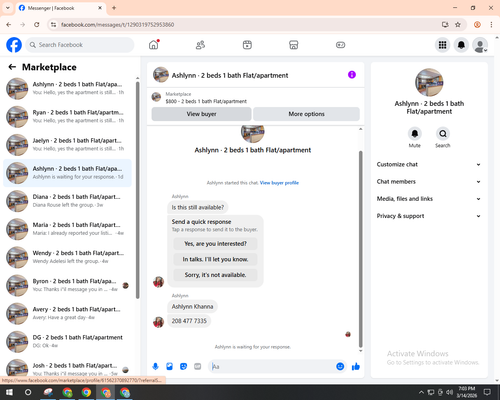
Task: Search in conversation magnifier icon
Action: click(443, 134)
